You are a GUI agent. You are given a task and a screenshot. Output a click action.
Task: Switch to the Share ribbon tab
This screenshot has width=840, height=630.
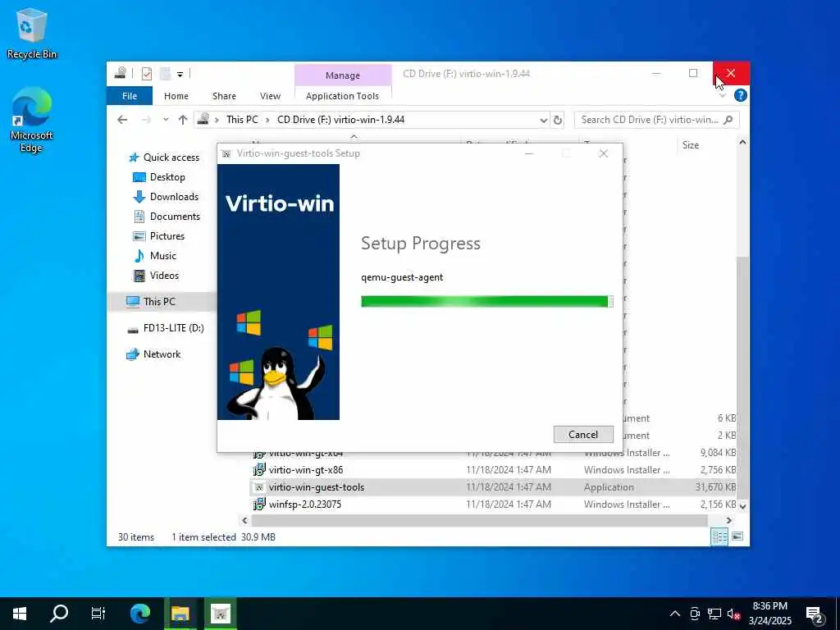click(224, 96)
